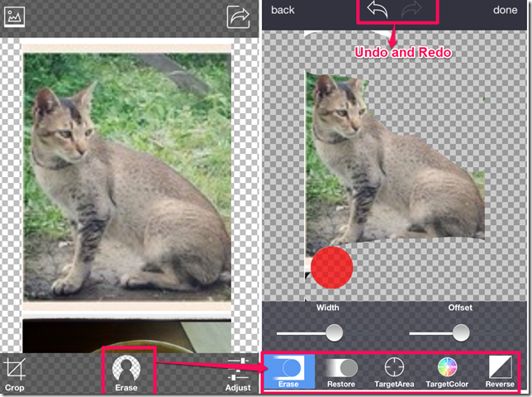Click the Undo arrow
Image resolution: width=532 pixels, height=397 pixels.
376,11
